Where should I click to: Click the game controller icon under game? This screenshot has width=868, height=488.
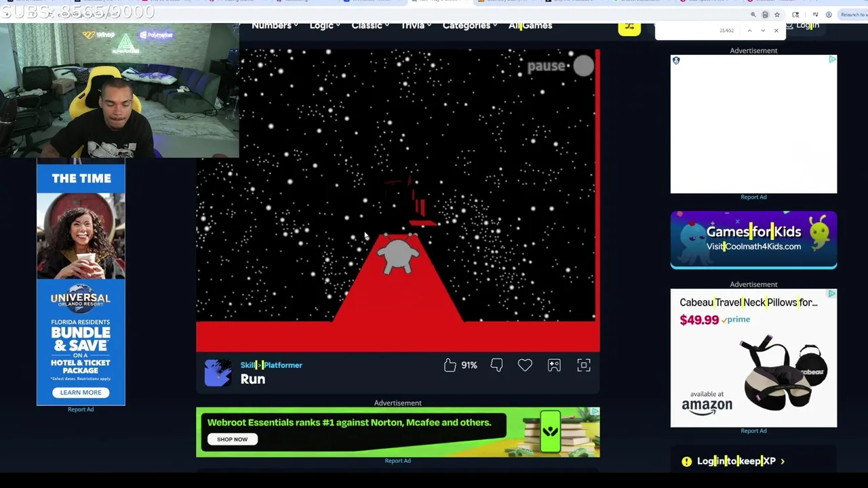pos(554,365)
